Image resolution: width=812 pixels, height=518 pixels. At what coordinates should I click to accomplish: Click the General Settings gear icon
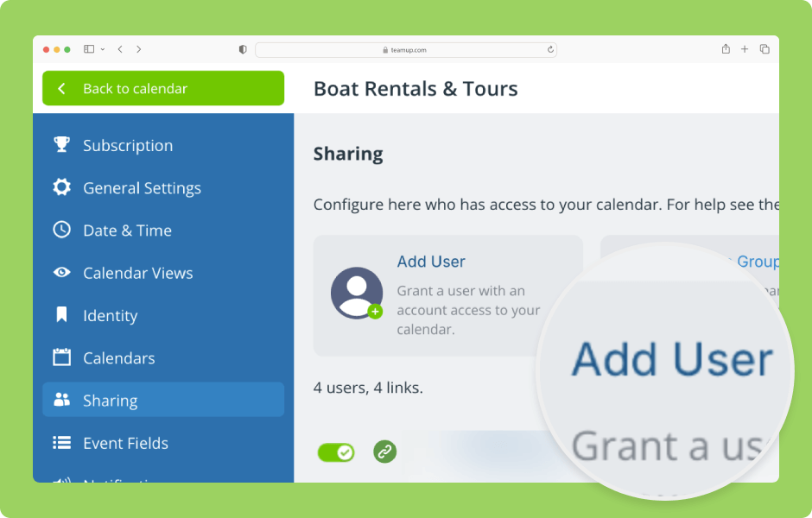[x=61, y=187]
